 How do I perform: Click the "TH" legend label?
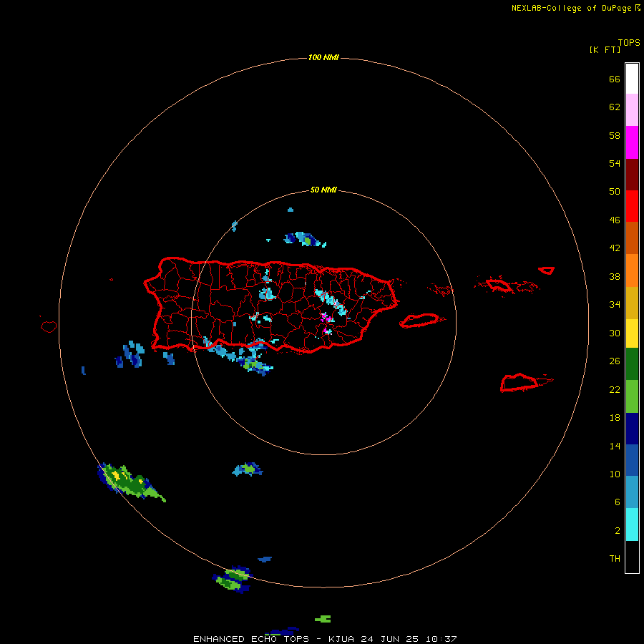615,559
